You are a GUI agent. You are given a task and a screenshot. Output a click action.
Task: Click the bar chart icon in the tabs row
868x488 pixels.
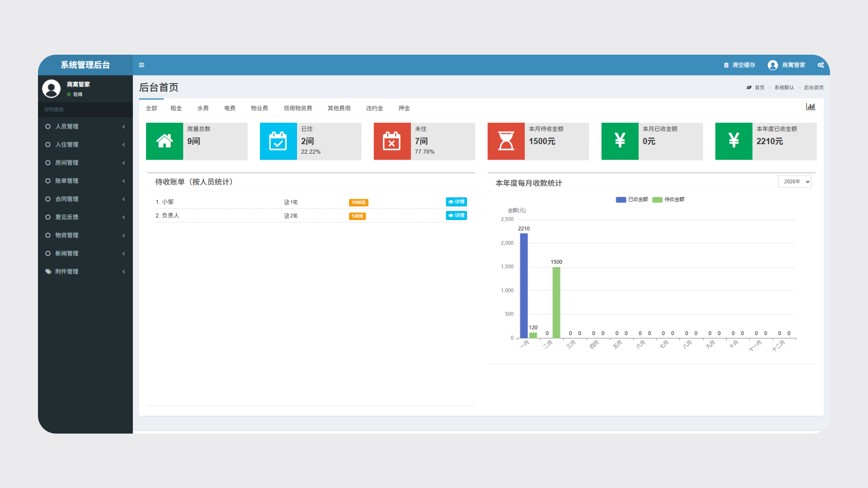pyautogui.click(x=810, y=107)
